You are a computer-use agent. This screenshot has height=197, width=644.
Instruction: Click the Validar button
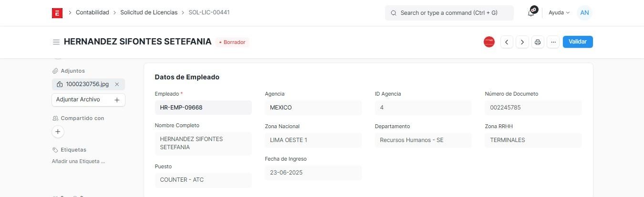pos(578,42)
